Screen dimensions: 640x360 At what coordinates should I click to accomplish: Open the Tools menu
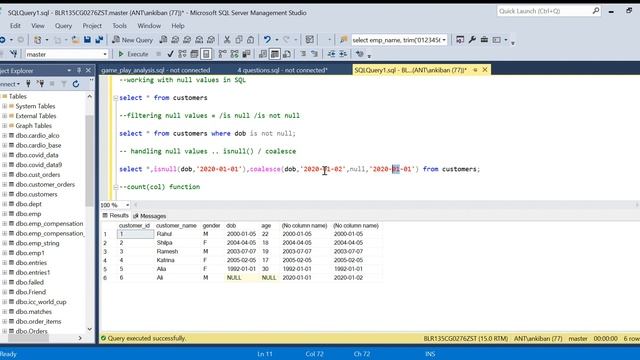pos(120,26)
